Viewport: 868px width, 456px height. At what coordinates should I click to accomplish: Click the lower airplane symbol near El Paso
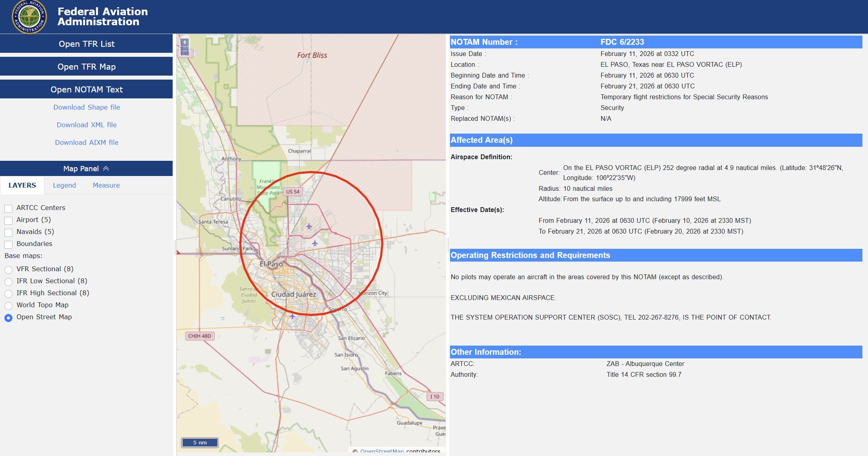pos(315,244)
